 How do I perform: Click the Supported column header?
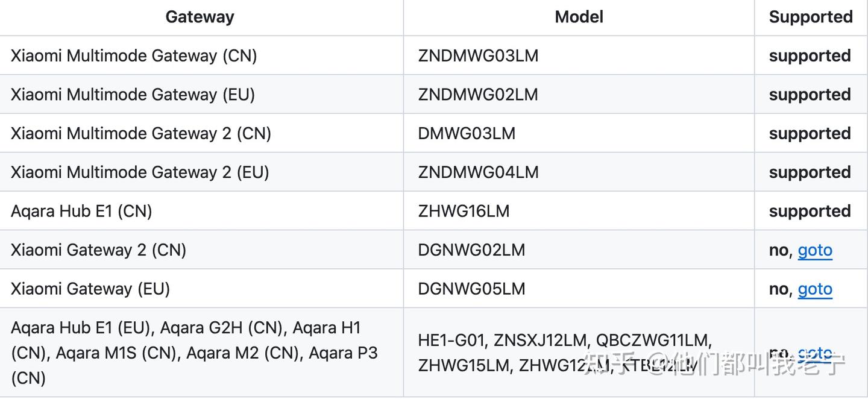(x=810, y=17)
